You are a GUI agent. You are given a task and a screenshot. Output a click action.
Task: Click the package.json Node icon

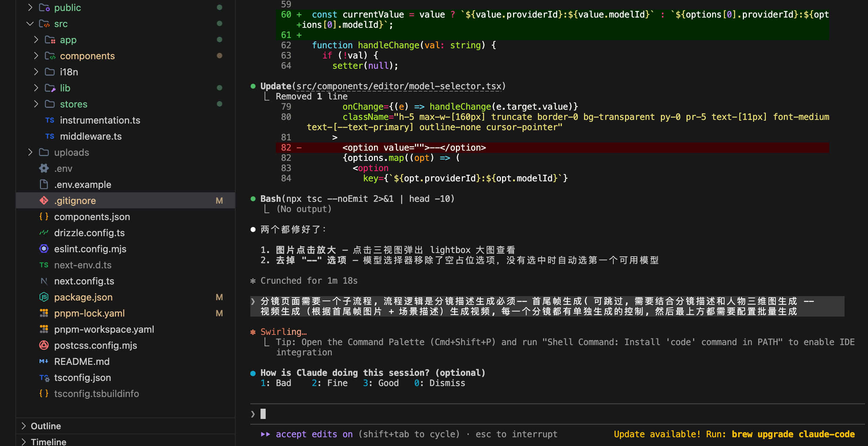pyautogui.click(x=44, y=297)
